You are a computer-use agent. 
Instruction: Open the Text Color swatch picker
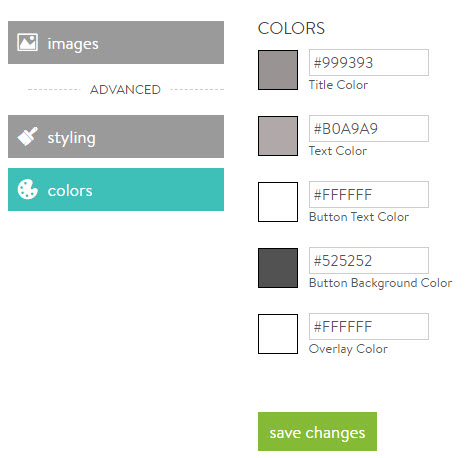pyautogui.click(x=278, y=136)
